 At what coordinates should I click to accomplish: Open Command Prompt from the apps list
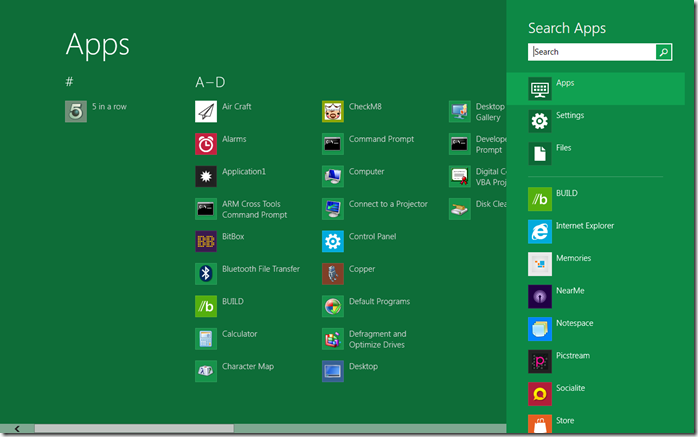click(333, 144)
